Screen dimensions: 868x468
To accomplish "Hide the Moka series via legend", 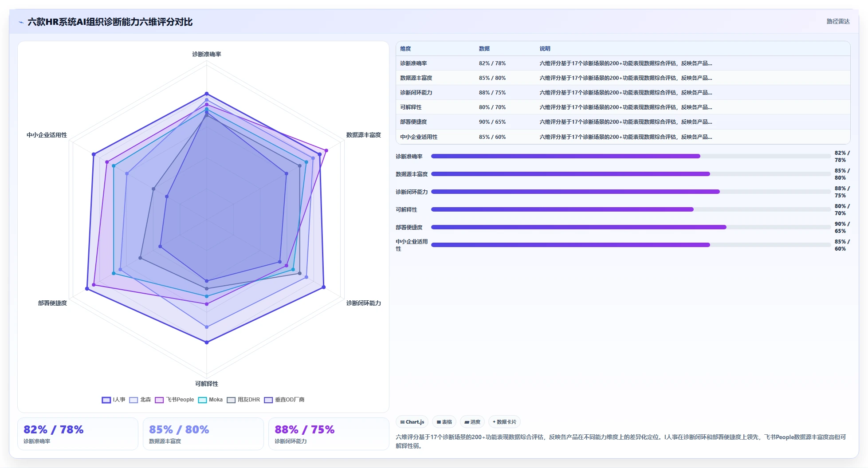I will point(210,400).
